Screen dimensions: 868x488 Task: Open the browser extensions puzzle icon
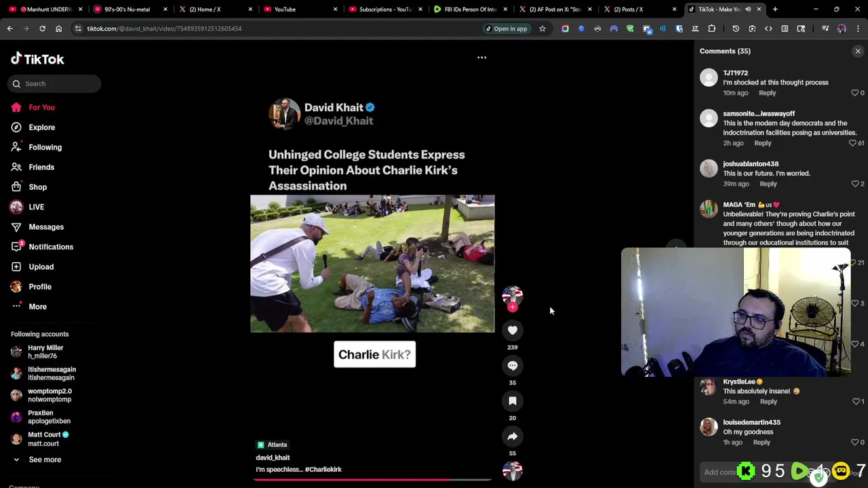(711, 28)
